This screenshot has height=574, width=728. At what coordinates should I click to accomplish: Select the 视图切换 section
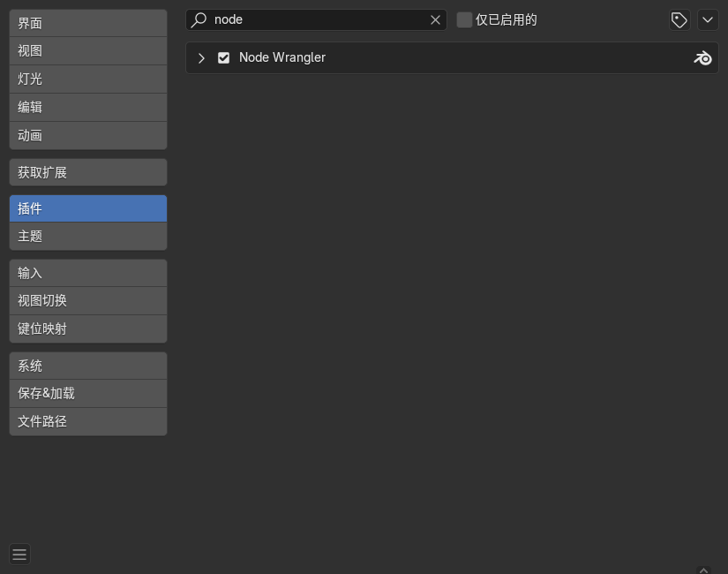coord(88,300)
